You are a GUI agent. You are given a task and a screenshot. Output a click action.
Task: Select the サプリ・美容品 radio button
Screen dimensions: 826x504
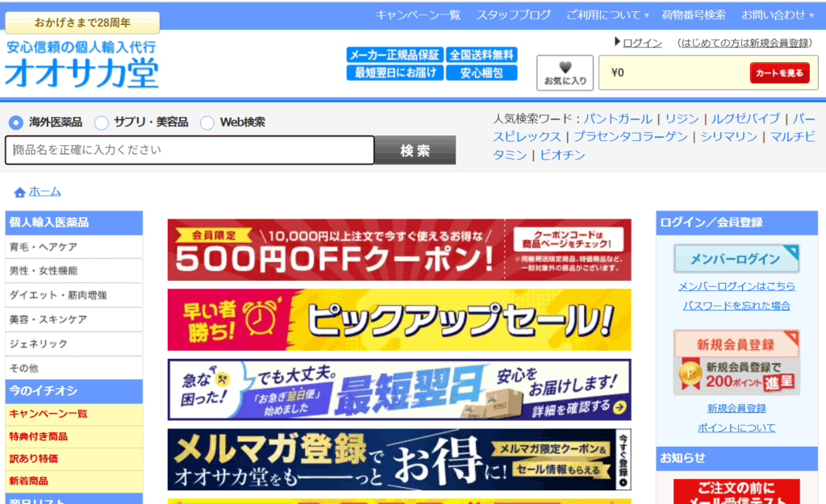click(x=102, y=123)
